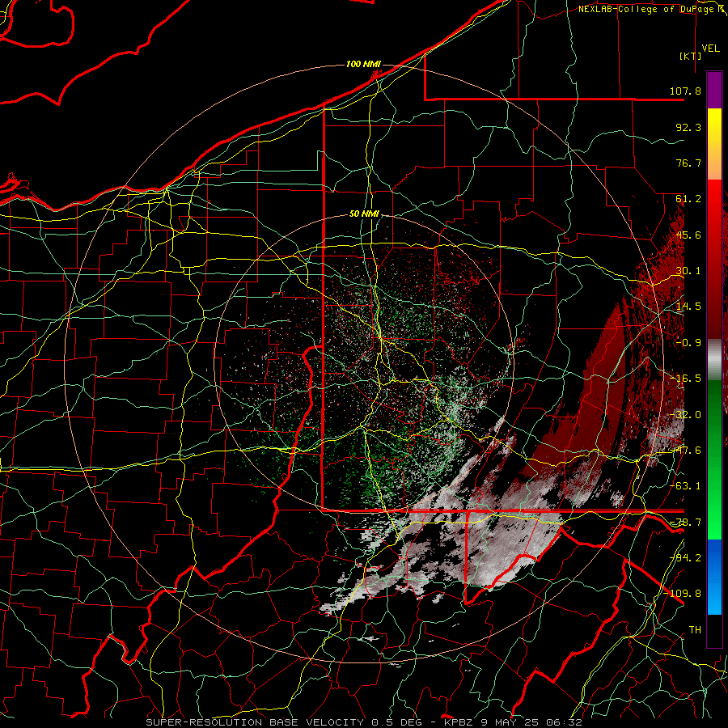Click the yellow-orange segment of the color bar
Screen dimensions: 728x728
[714, 144]
